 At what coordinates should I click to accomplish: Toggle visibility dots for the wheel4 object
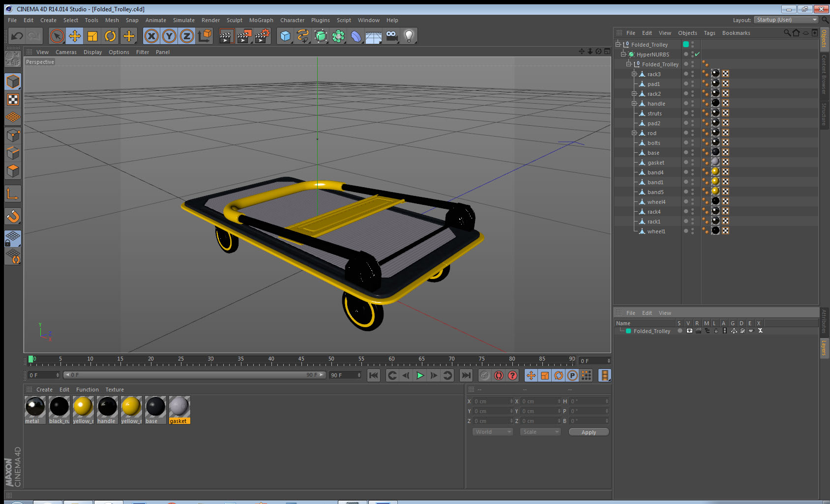(693, 201)
